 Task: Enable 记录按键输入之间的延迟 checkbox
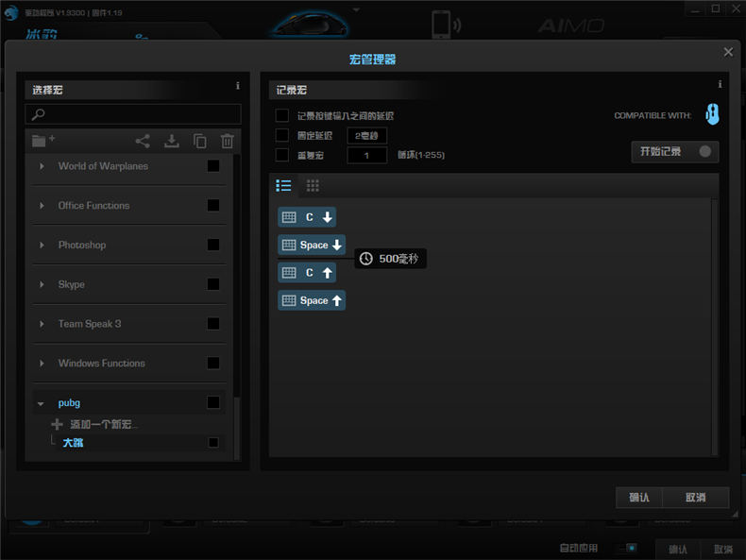[281, 115]
